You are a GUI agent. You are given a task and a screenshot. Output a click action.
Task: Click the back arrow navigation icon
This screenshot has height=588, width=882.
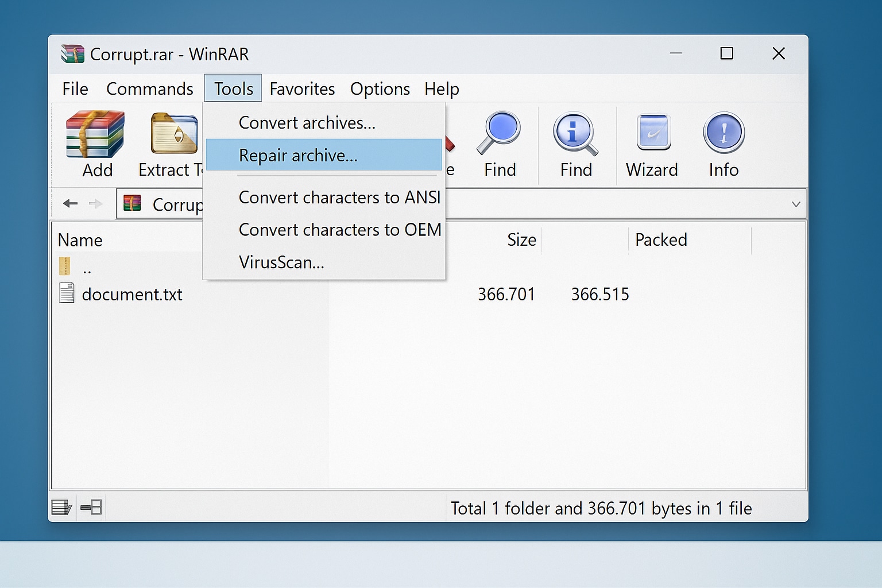coord(70,203)
